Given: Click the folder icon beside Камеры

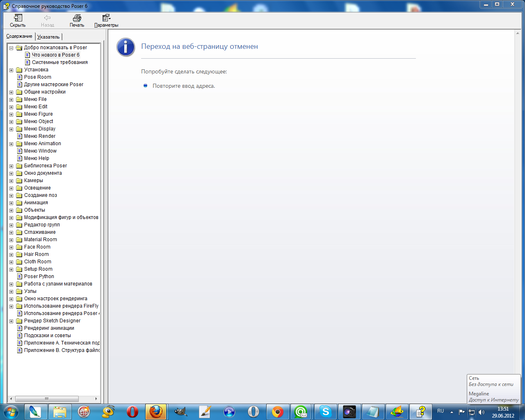Looking at the screenshot, I should click(x=19, y=180).
